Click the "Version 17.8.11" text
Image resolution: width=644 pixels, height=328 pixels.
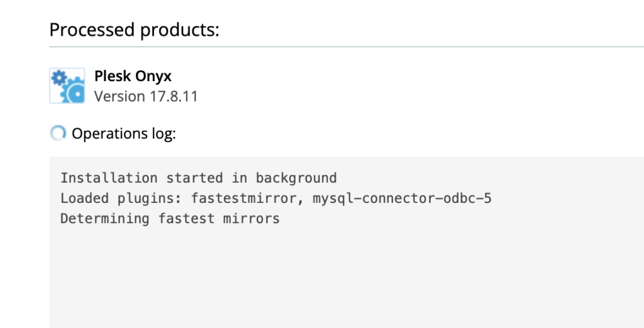coord(146,97)
